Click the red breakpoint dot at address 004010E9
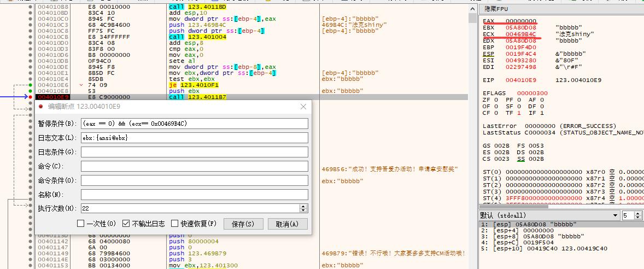 pos(31,97)
